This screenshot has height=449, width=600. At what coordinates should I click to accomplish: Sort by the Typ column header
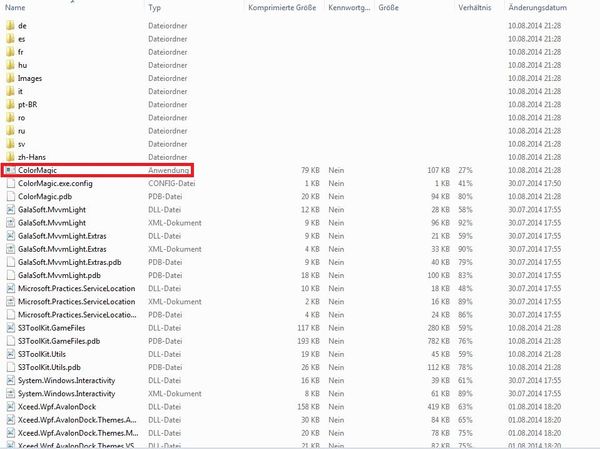click(x=155, y=7)
